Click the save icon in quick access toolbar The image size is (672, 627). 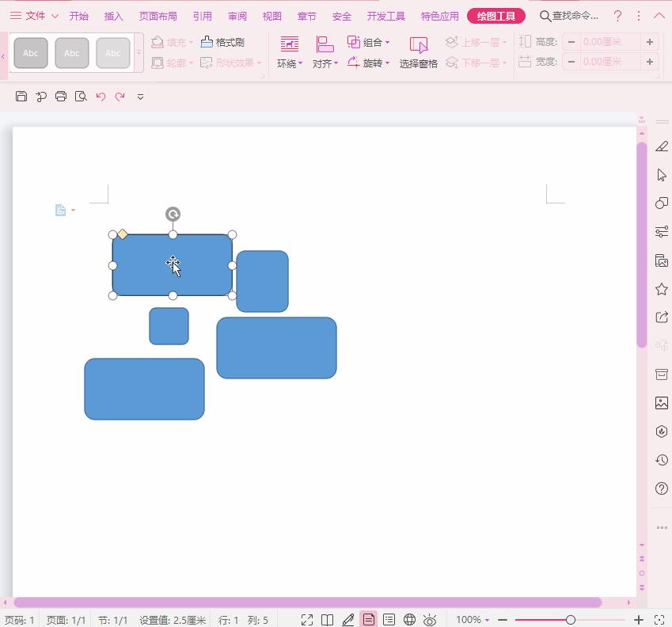point(21,96)
